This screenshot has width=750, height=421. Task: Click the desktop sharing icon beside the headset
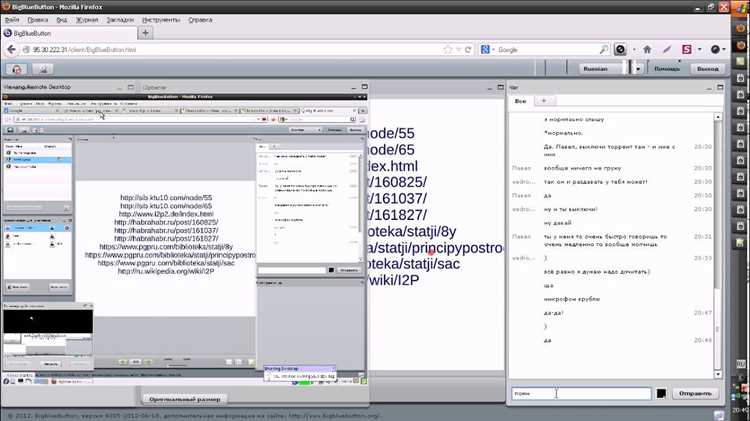tap(43, 69)
